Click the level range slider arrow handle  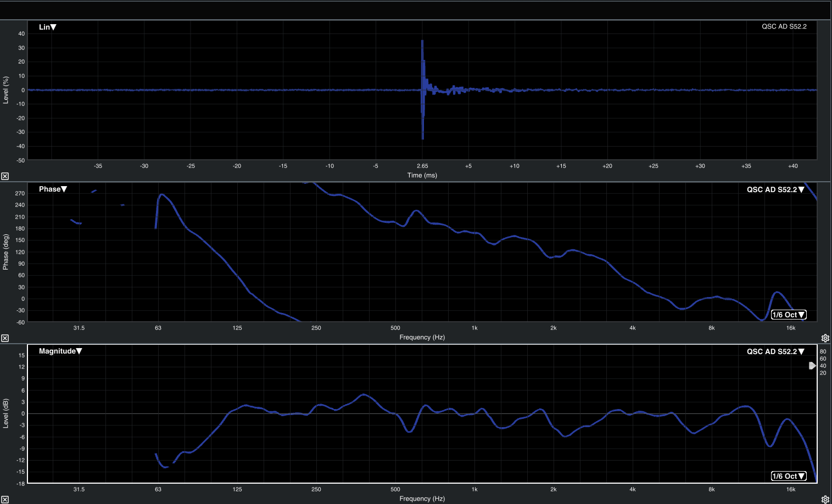coord(812,366)
